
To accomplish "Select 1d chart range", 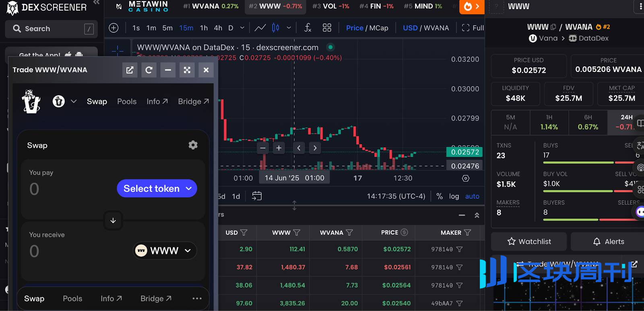I will [x=236, y=196].
